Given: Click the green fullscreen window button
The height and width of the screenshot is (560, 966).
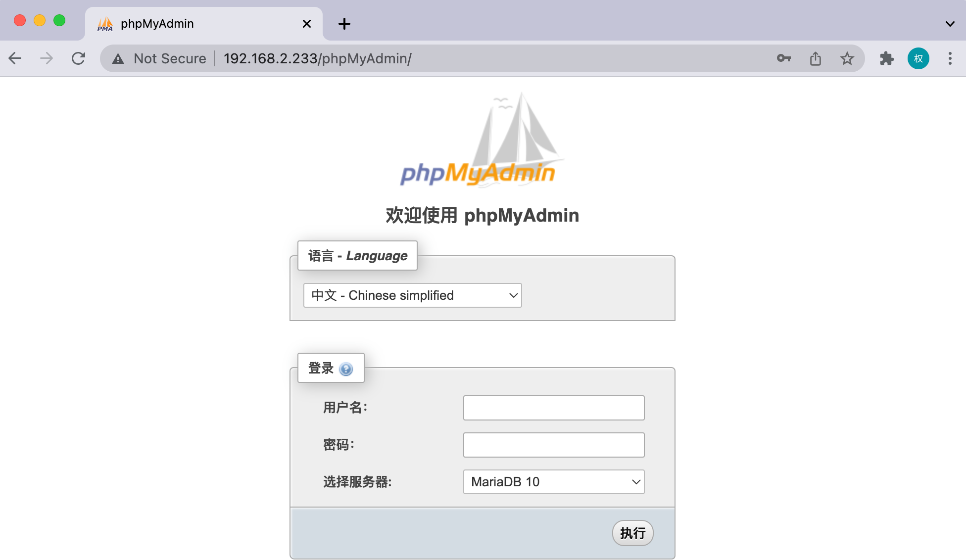Looking at the screenshot, I should 59,20.
